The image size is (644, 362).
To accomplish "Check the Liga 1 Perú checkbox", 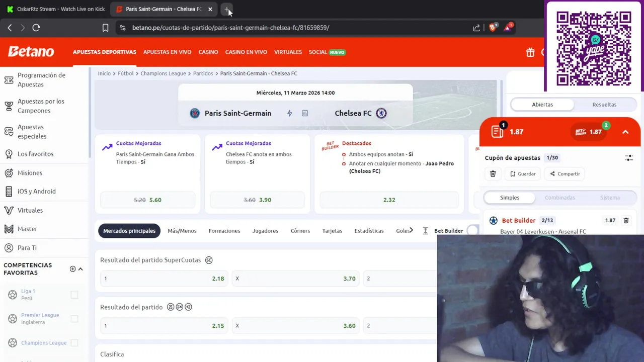I will pos(74,295).
